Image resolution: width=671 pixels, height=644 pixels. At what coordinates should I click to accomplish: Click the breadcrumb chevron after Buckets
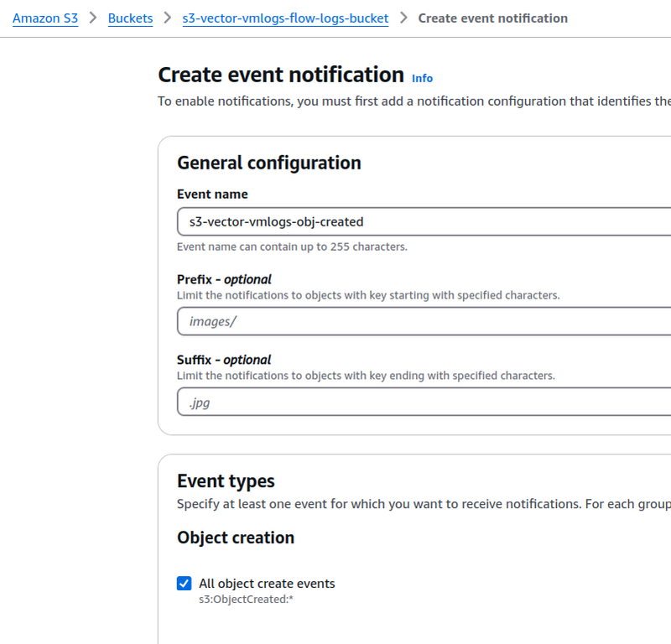[167, 18]
